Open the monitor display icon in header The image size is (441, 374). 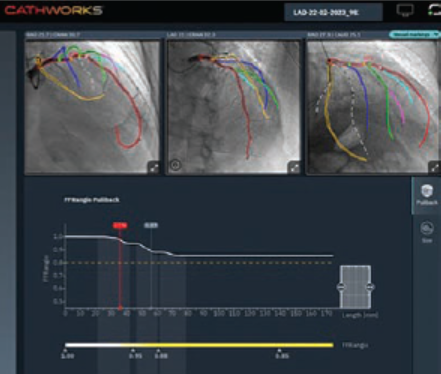[405, 10]
